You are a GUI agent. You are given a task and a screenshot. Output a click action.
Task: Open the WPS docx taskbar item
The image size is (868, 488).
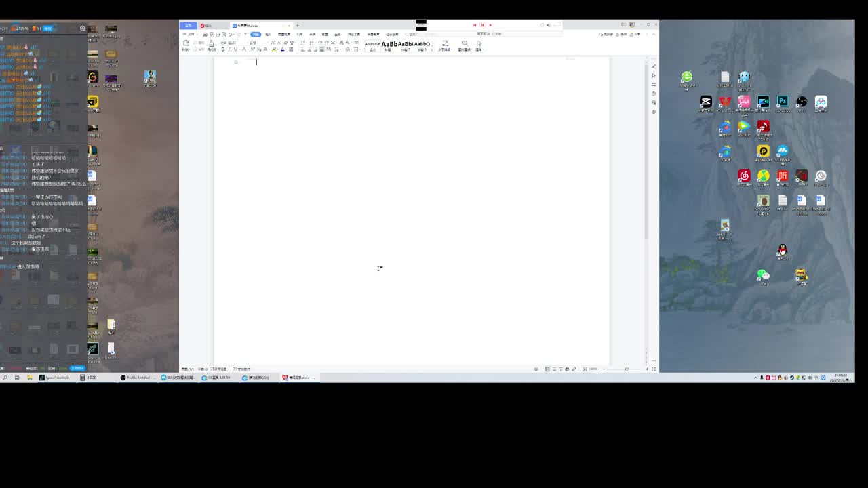298,378
